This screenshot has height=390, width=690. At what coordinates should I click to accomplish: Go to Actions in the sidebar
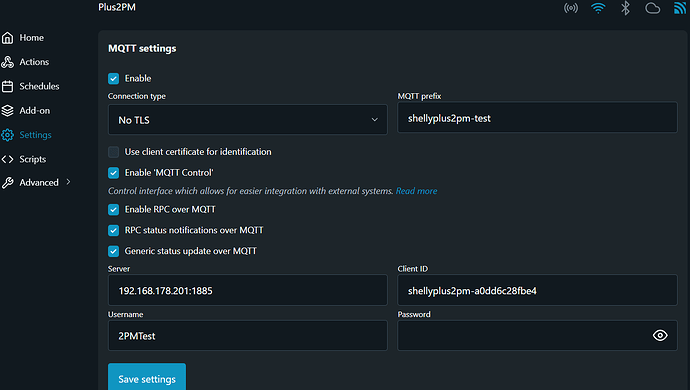click(x=34, y=62)
